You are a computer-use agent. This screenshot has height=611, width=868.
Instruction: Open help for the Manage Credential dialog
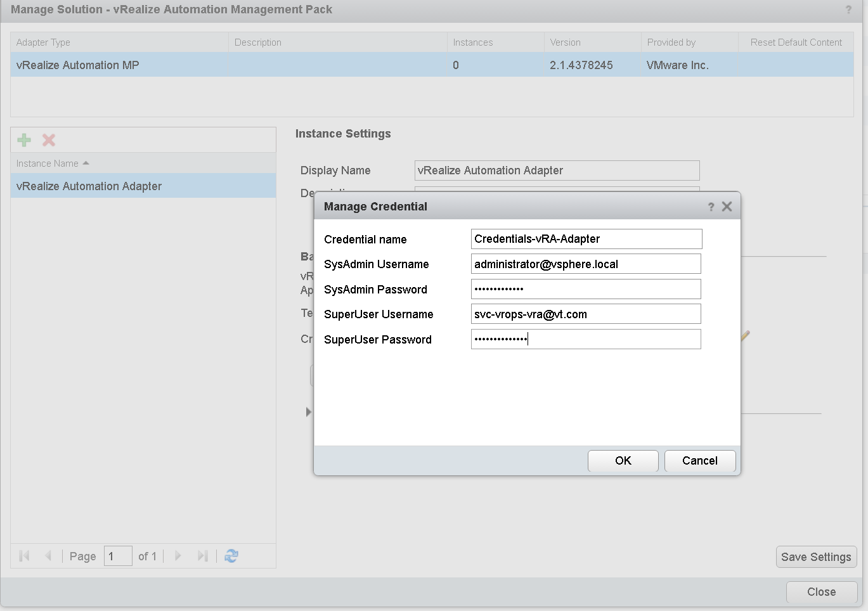click(710, 206)
